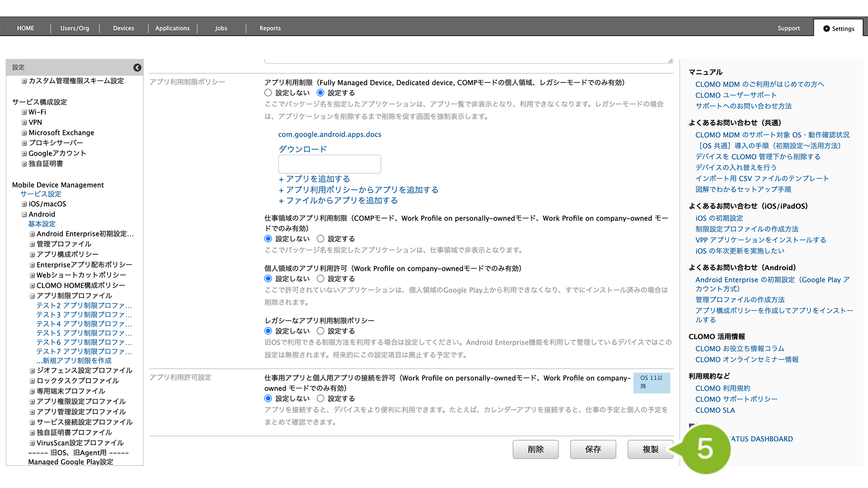
Task: Expand the VPN plus icon
Action: click(x=24, y=122)
